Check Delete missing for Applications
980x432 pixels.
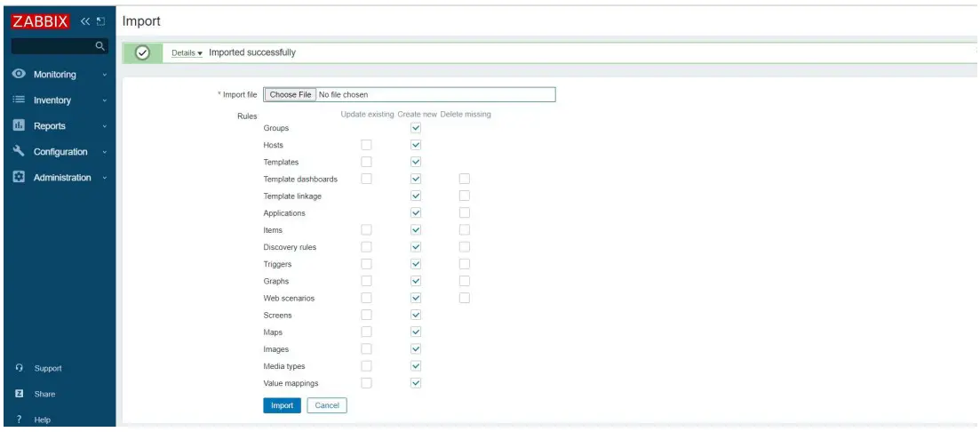click(x=465, y=212)
